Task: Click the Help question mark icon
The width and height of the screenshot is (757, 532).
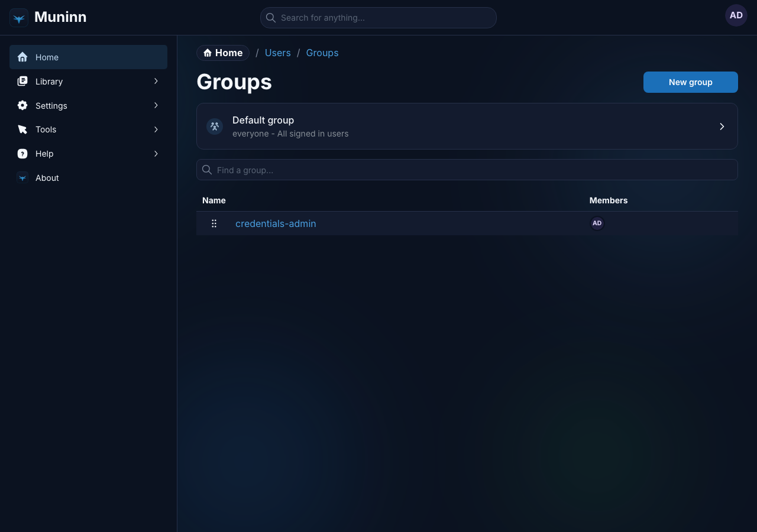Action: 22,154
